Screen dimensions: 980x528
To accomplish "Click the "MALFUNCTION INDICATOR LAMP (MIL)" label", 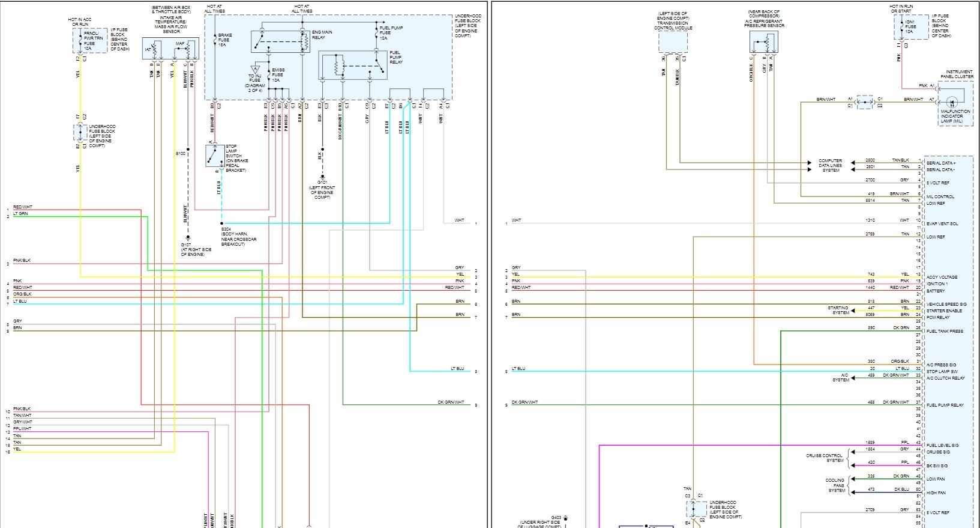I will pyautogui.click(x=955, y=117).
